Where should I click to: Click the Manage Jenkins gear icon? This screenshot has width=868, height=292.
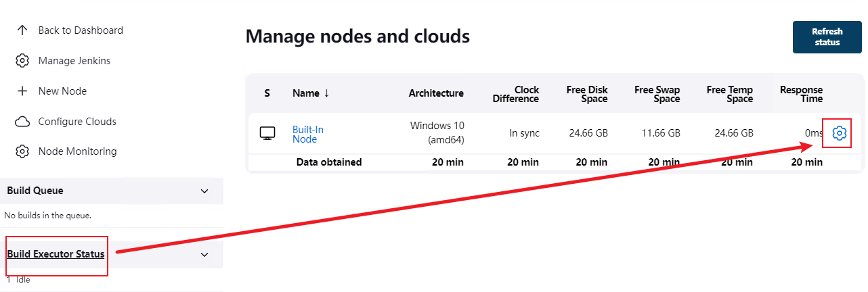22,61
